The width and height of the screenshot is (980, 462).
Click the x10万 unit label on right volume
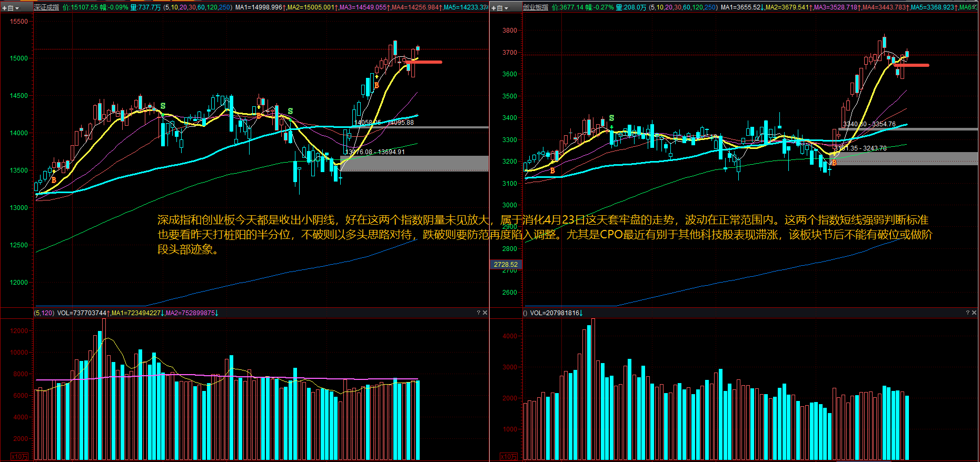coord(508,456)
